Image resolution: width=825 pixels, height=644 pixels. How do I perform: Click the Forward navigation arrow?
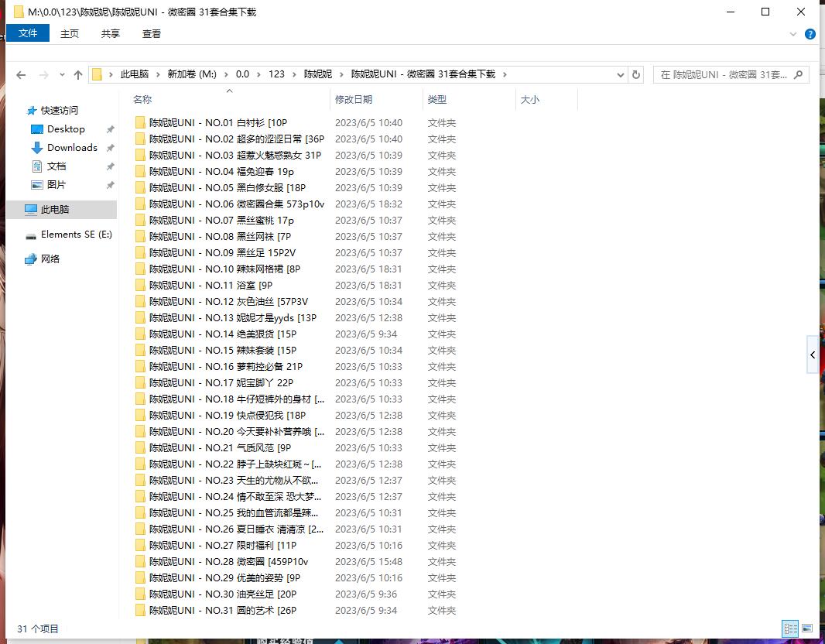click(43, 75)
